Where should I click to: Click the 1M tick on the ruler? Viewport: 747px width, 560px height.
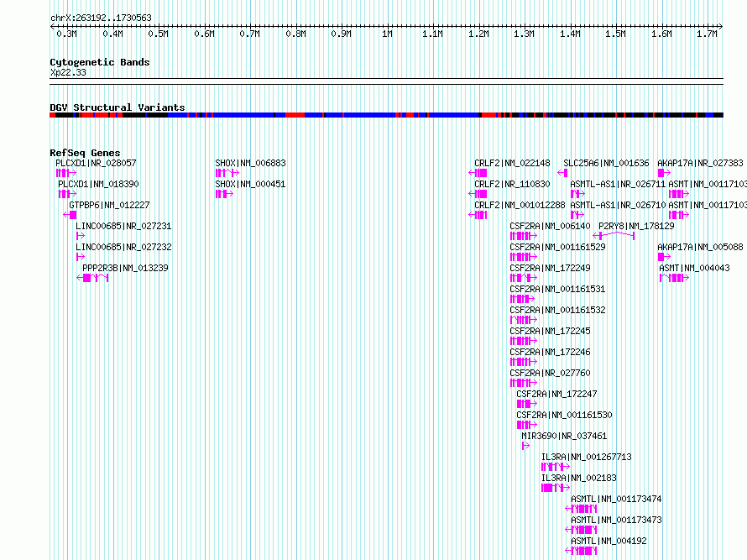point(387,34)
